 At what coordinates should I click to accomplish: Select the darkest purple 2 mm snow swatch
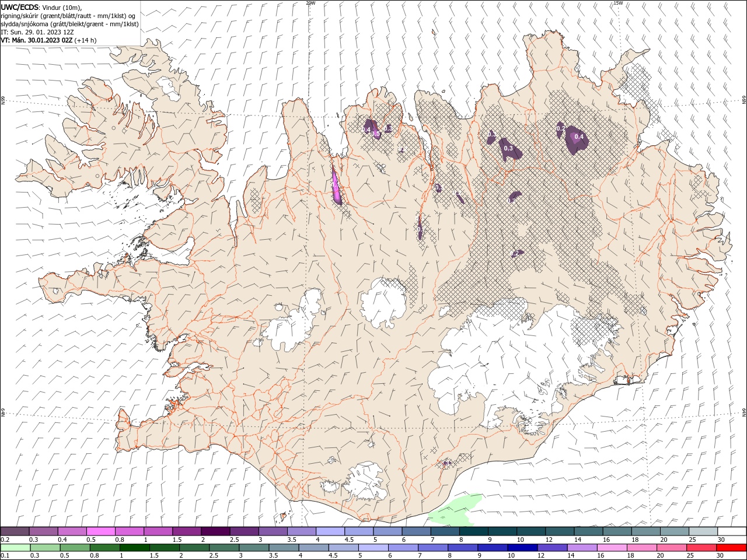(x=215, y=531)
